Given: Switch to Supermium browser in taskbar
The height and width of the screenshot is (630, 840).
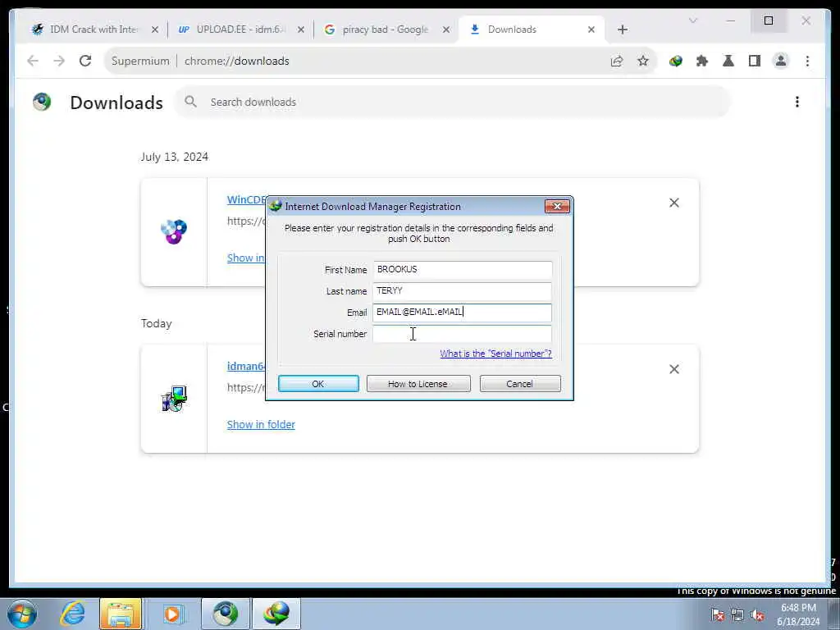Looking at the screenshot, I should [x=226, y=614].
